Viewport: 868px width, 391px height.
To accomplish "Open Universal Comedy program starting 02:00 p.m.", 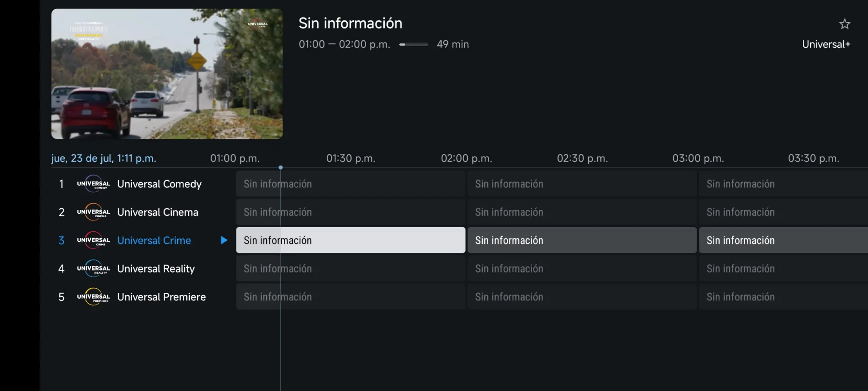I will [582, 184].
